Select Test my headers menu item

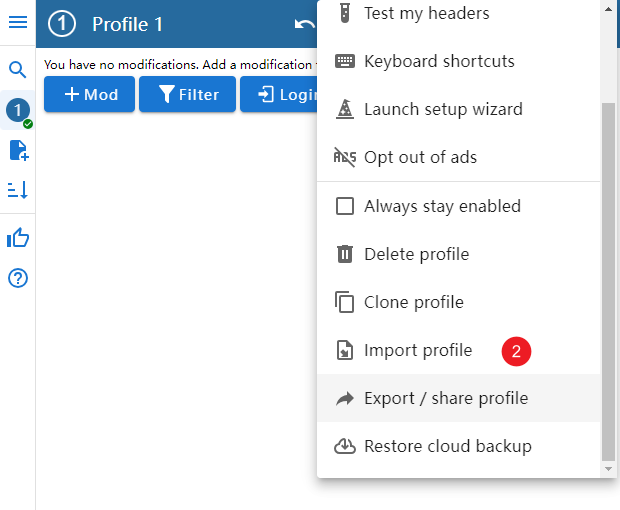pos(426,14)
